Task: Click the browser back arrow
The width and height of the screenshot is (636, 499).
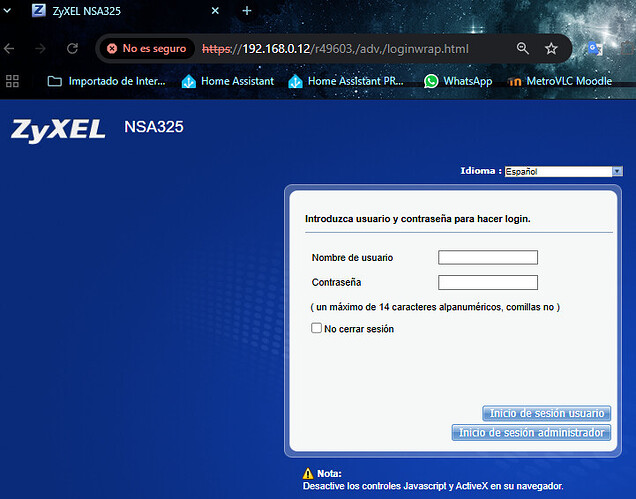Action: pos(9,49)
